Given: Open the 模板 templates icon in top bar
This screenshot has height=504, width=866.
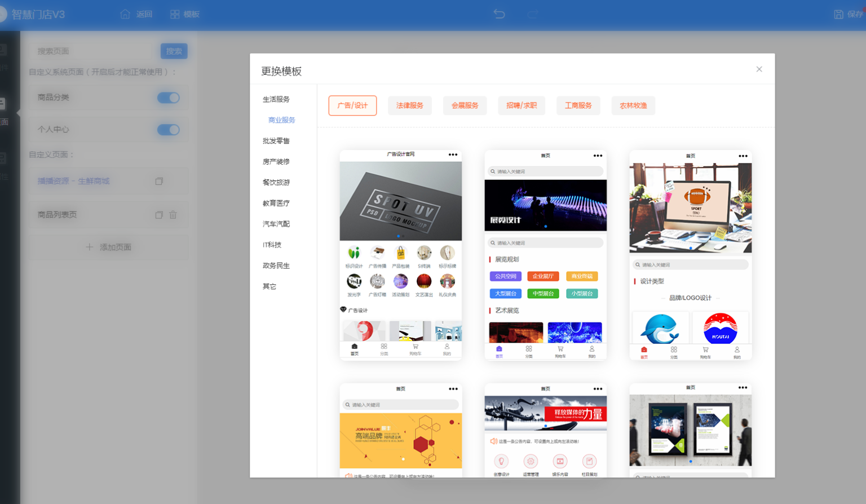Looking at the screenshot, I should tap(184, 14).
